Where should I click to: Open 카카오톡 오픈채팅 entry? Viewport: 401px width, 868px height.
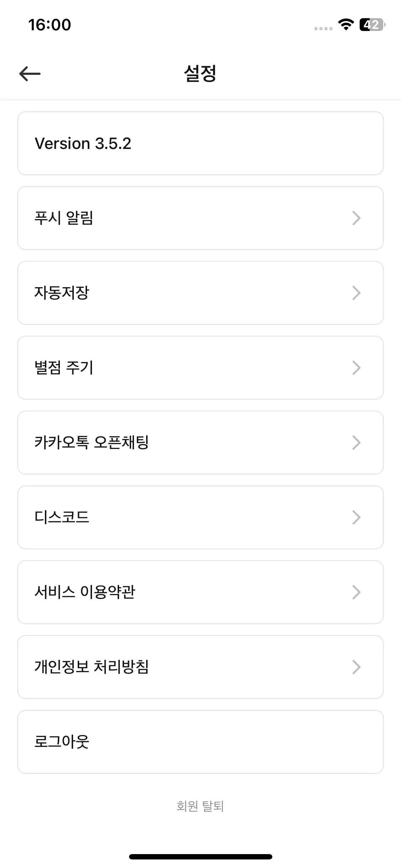point(200,443)
